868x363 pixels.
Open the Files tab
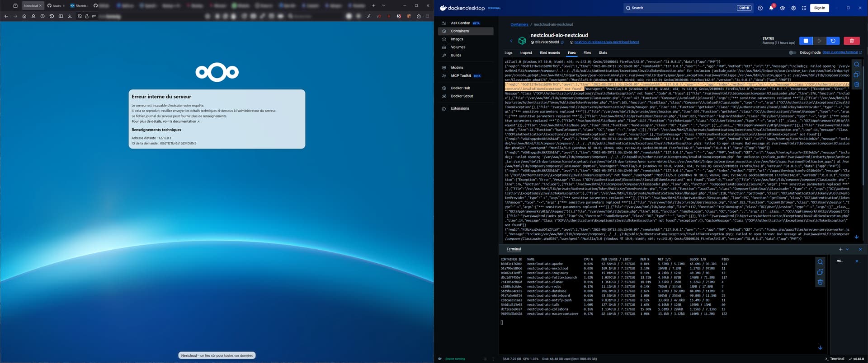[x=587, y=53]
